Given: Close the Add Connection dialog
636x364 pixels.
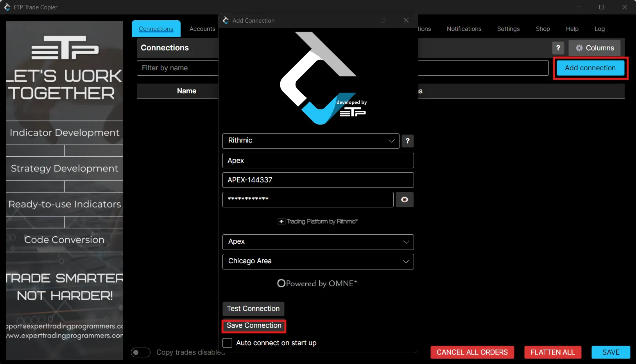Looking at the screenshot, I should click(406, 20).
